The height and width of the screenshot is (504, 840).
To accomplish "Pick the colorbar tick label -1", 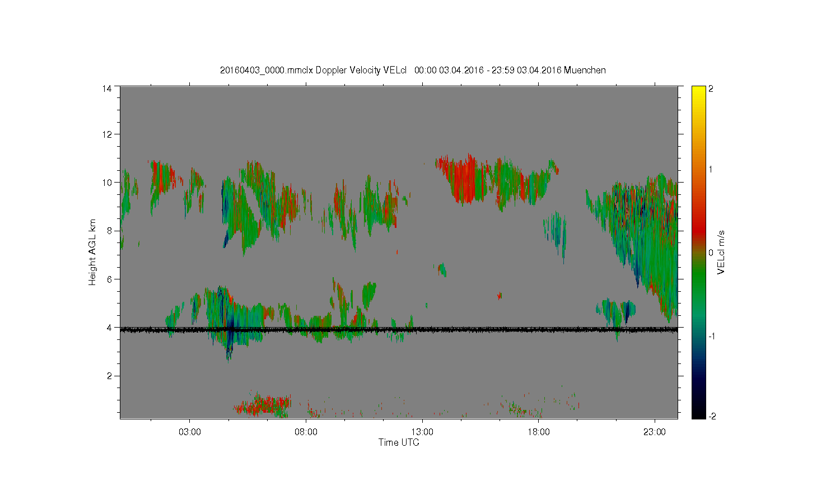I will (711, 336).
